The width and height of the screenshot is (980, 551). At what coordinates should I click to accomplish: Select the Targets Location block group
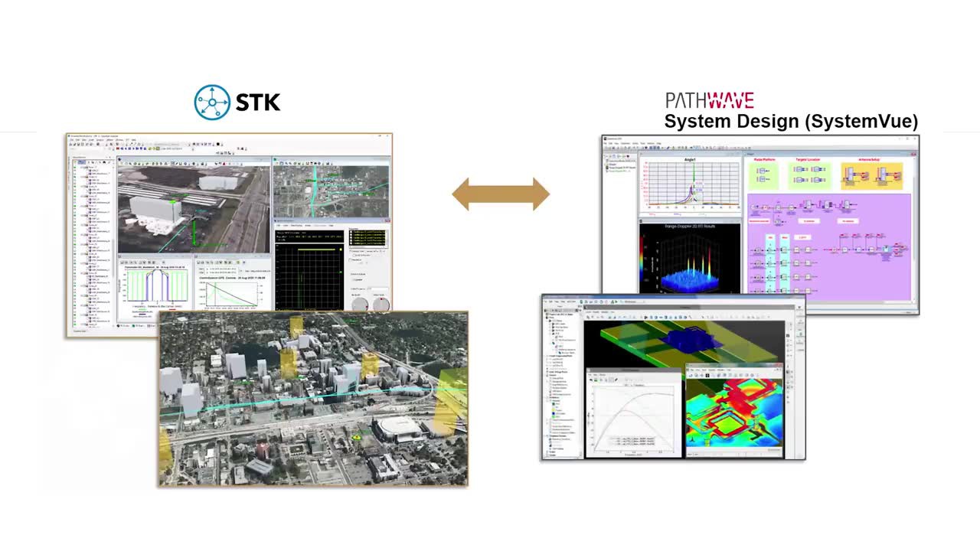coord(809,174)
